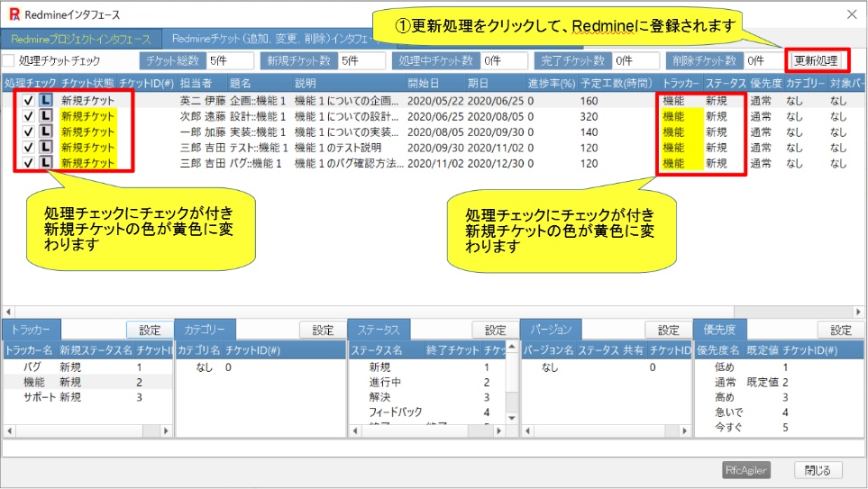Sort by 期日 column header

coord(494,83)
